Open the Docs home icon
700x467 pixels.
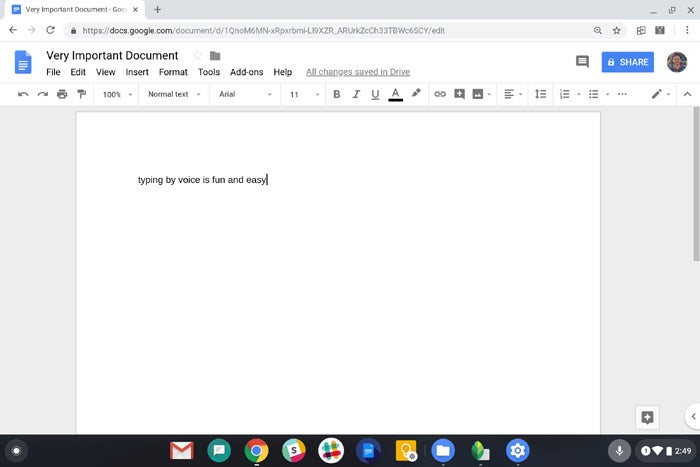[x=23, y=62]
